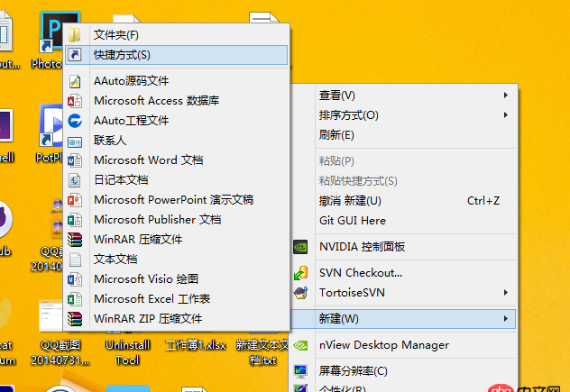570x392 pixels.
Task: Choose AAuto源码文件 entry
Action: click(x=176, y=81)
